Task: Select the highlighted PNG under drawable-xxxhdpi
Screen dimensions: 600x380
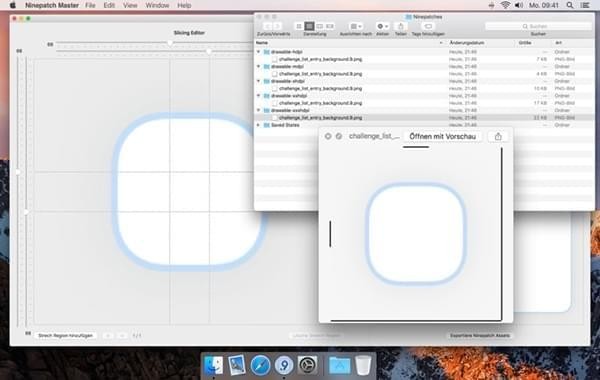Action: coord(424,117)
